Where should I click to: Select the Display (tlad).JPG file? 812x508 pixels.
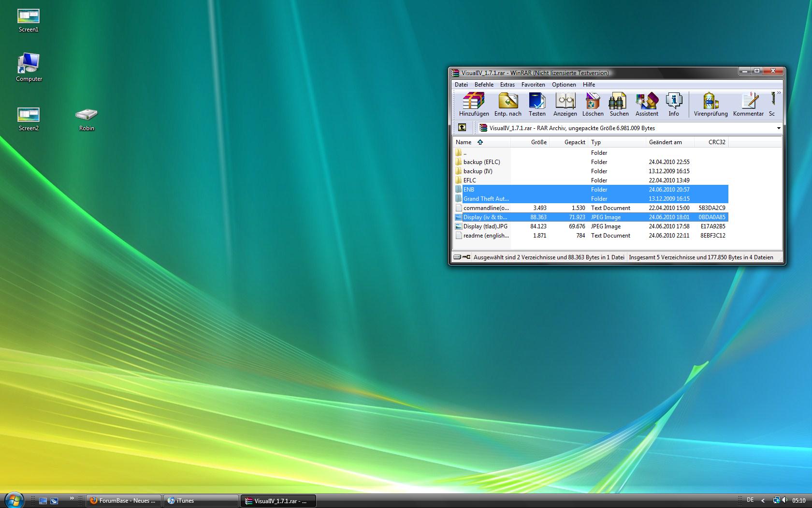pos(591,226)
